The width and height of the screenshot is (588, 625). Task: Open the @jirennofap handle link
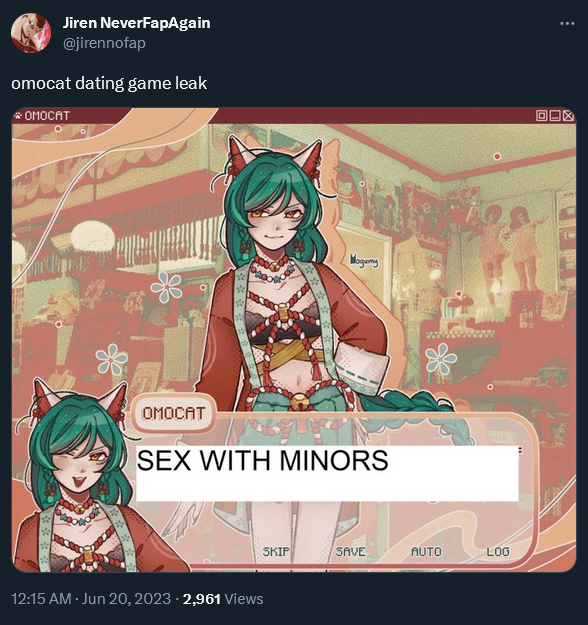pos(104,43)
